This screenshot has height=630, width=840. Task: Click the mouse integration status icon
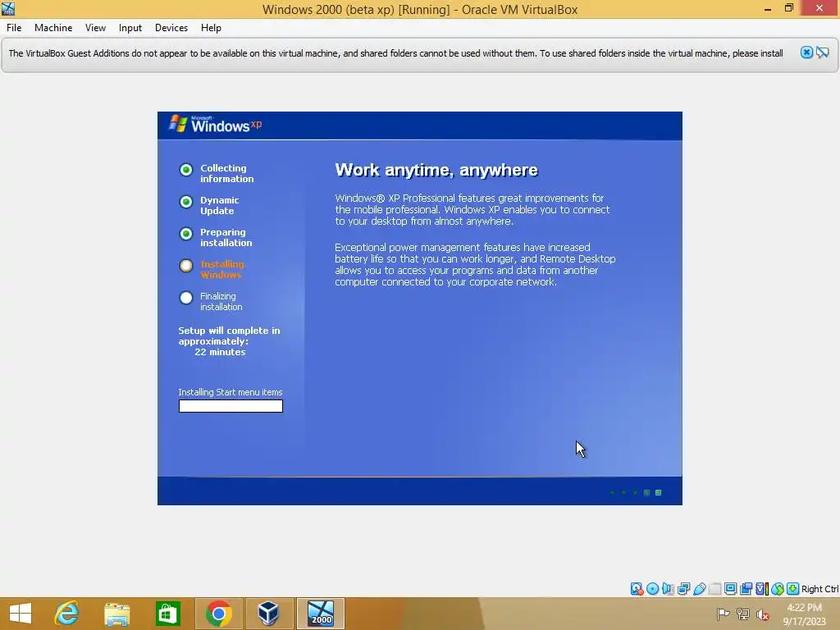pos(778,589)
